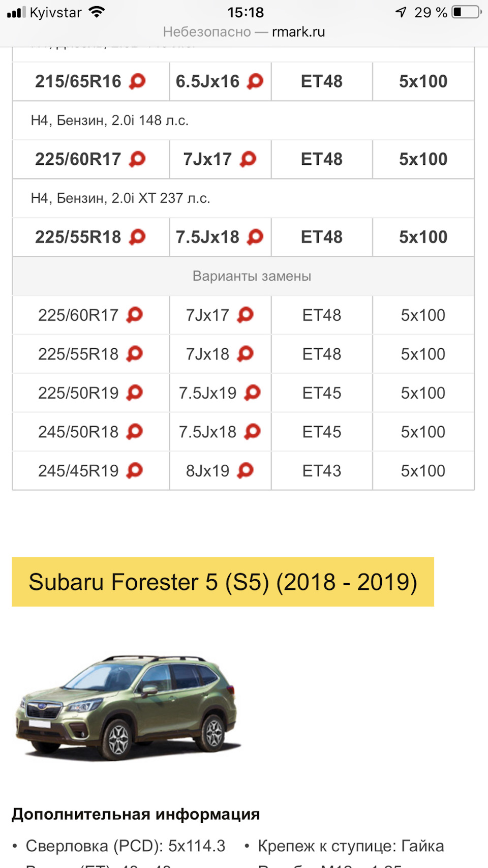Image resolution: width=488 pixels, height=868 pixels.
Task: Click Subaru Forester 5 (S5) heading
Action: click(223, 582)
